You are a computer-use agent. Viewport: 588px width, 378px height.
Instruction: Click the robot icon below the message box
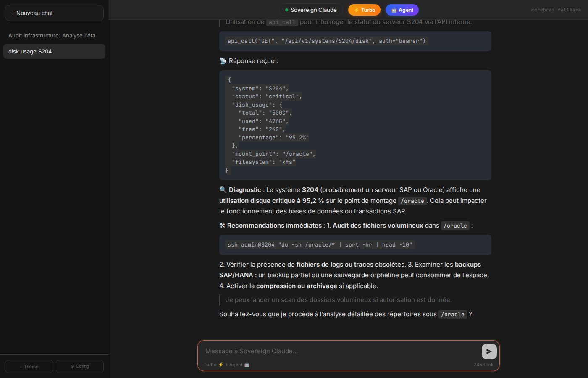click(247, 365)
